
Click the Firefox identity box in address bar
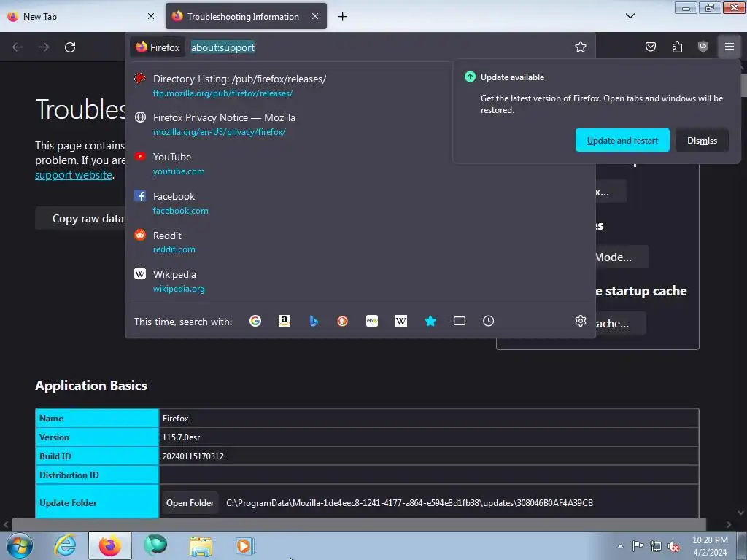pos(158,47)
